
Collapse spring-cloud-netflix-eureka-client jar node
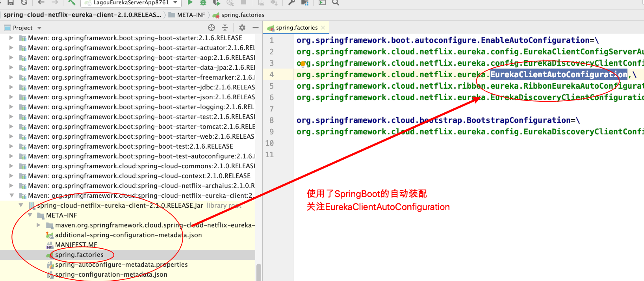[x=21, y=205]
